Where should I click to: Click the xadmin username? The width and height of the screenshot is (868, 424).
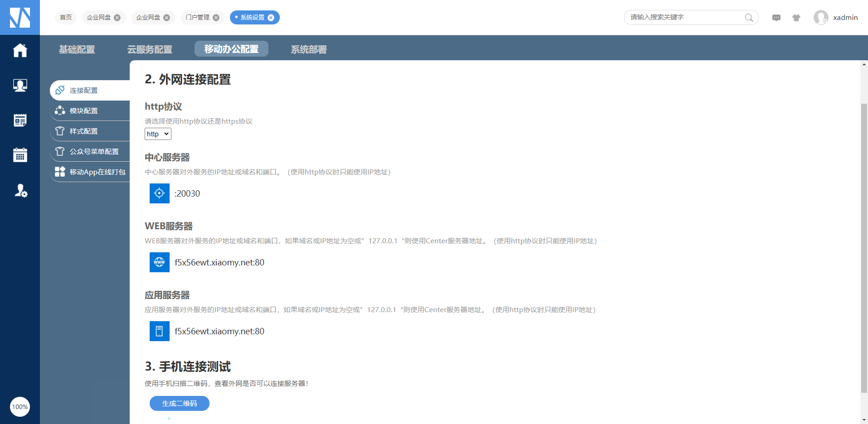[845, 18]
